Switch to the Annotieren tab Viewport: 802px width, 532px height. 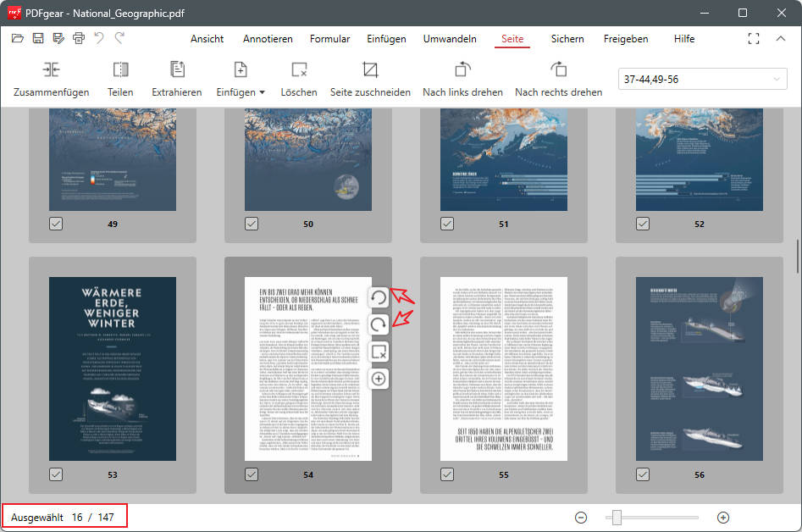coord(268,38)
